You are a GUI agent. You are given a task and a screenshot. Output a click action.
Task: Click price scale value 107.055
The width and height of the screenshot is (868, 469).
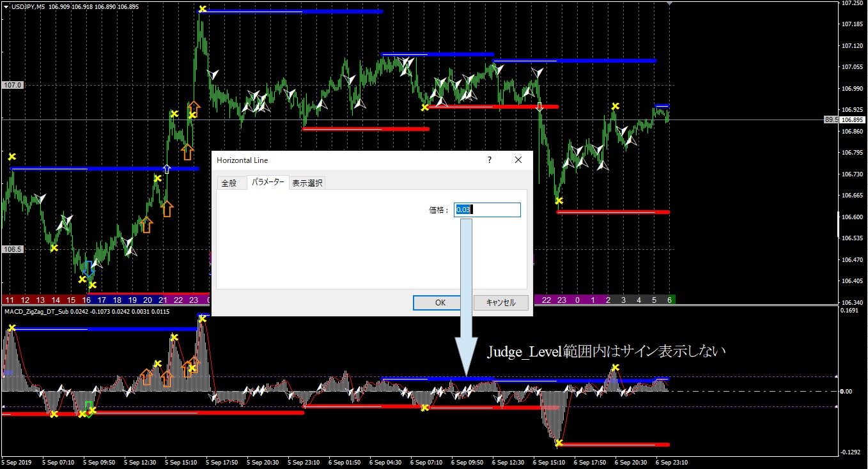click(851, 67)
